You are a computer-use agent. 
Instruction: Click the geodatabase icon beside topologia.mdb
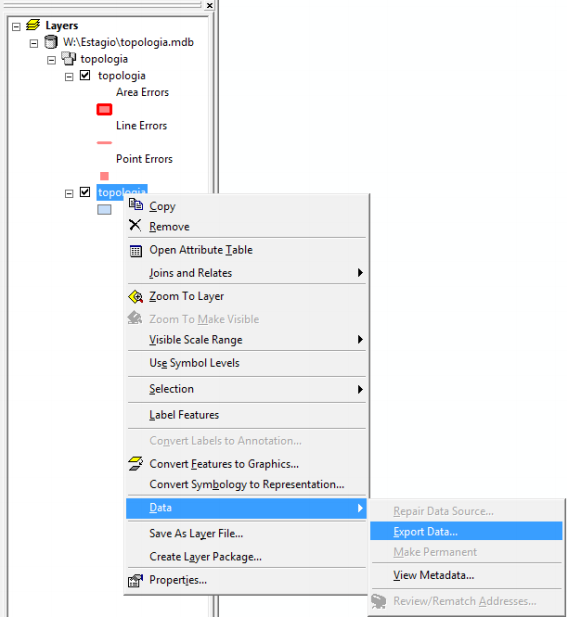point(51,42)
